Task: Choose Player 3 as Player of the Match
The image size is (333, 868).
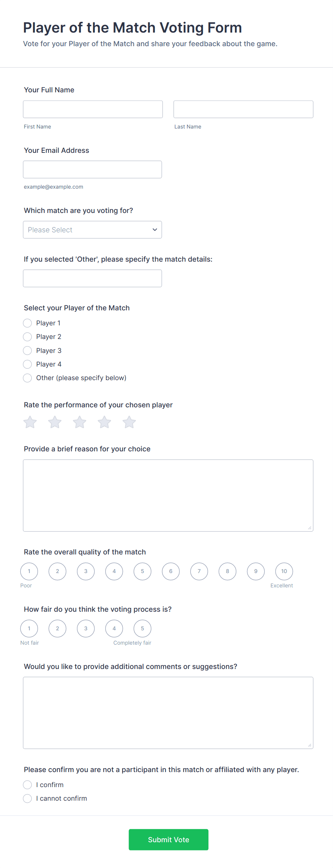Action: point(28,351)
